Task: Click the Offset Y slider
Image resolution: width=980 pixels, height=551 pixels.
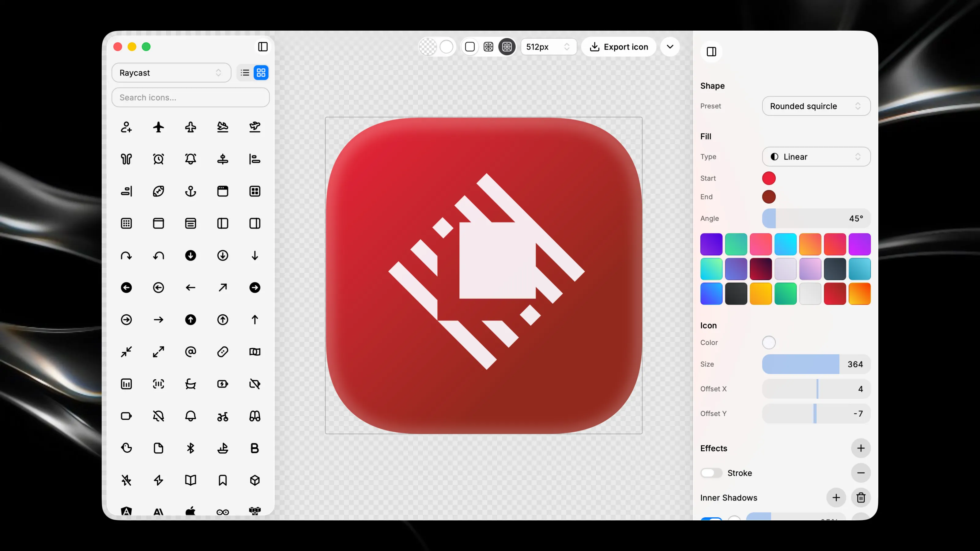Action: tap(816, 414)
